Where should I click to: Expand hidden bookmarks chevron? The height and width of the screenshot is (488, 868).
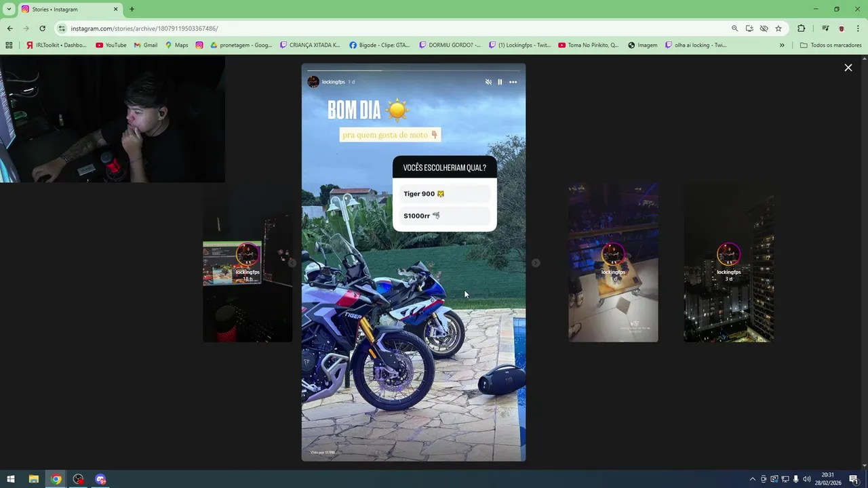(x=782, y=45)
